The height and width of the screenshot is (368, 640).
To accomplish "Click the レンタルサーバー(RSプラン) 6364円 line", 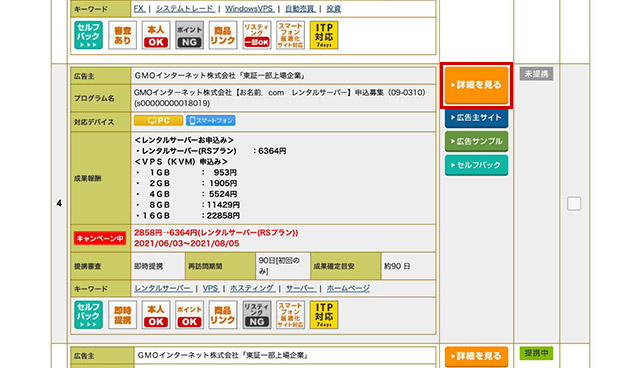I will pos(211,151).
